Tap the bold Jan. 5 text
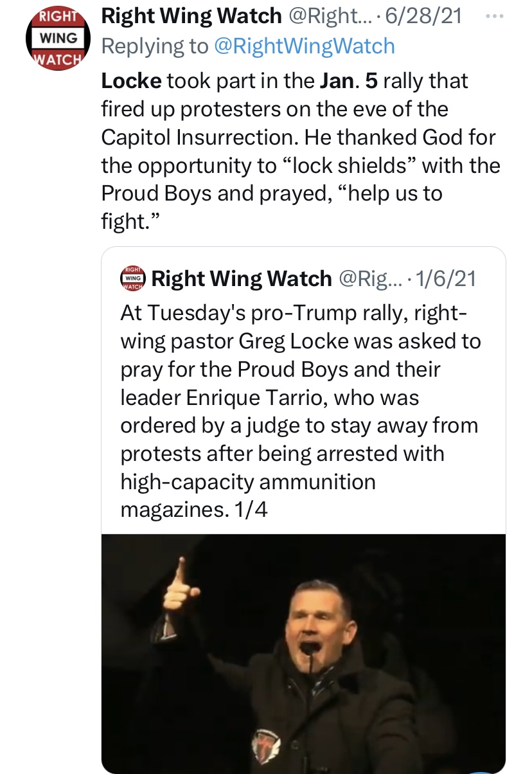The width and height of the screenshot is (532, 774). [350, 81]
